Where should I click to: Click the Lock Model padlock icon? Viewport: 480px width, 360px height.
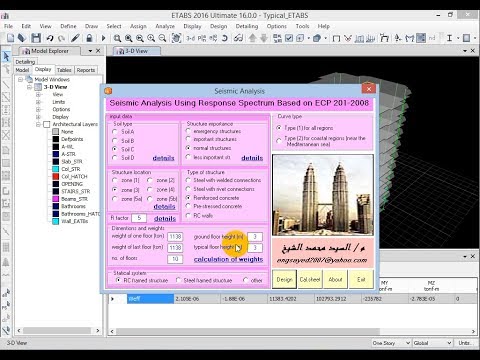[89, 38]
